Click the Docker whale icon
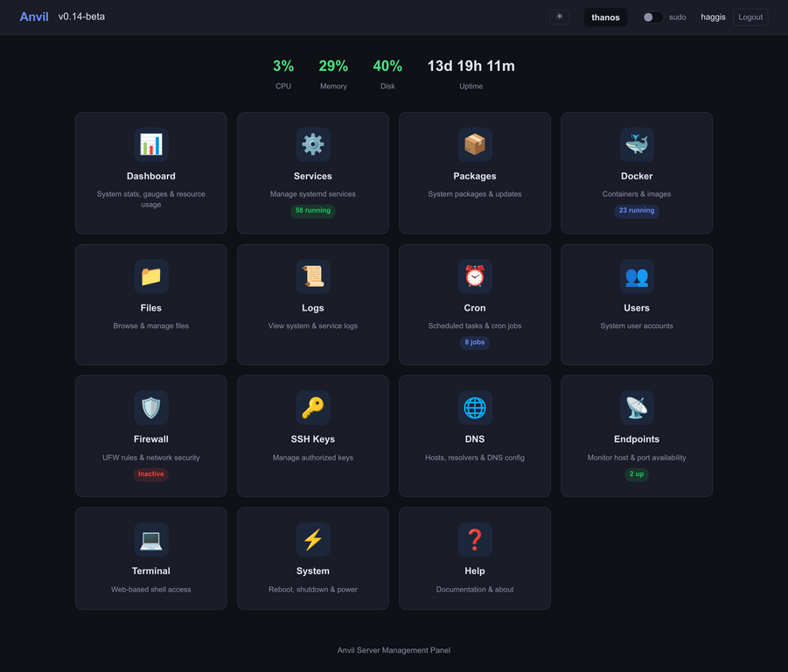The width and height of the screenshot is (788, 672). click(x=636, y=144)
